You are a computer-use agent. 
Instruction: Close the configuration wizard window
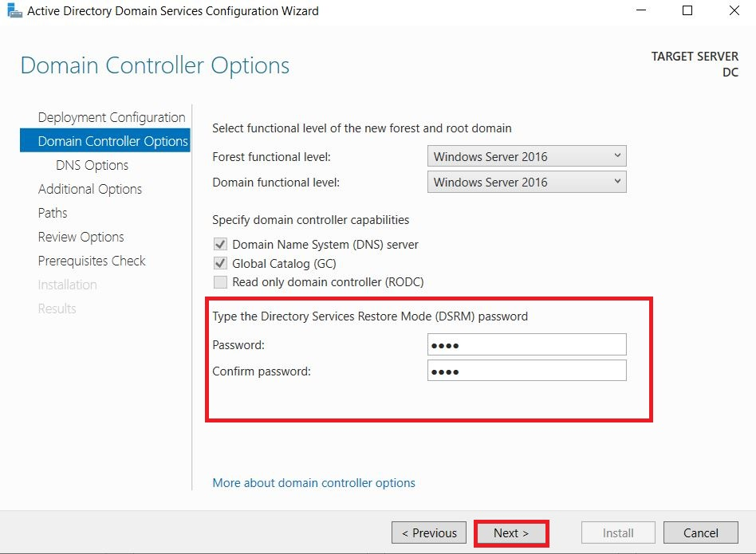click(734, 10)
